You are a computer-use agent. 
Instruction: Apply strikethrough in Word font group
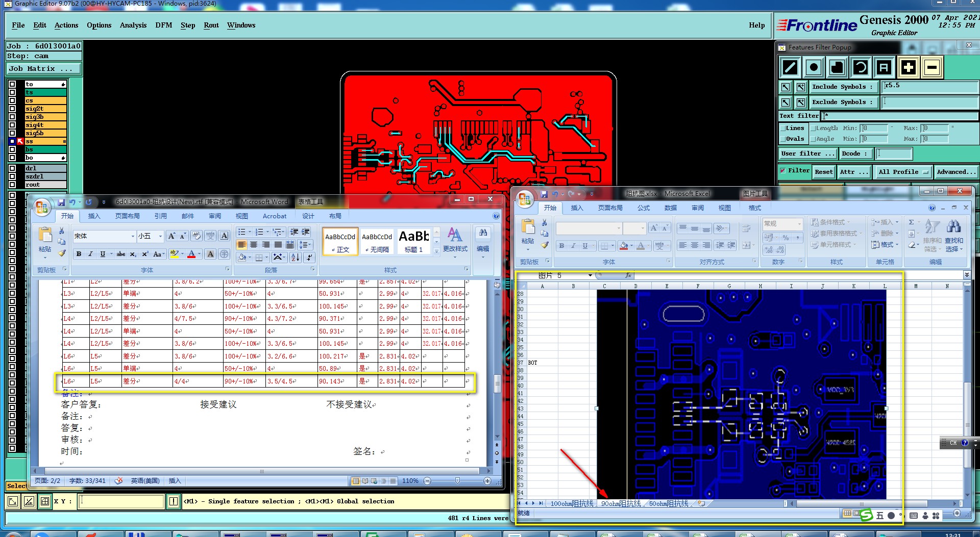click(x=121, y=254)
